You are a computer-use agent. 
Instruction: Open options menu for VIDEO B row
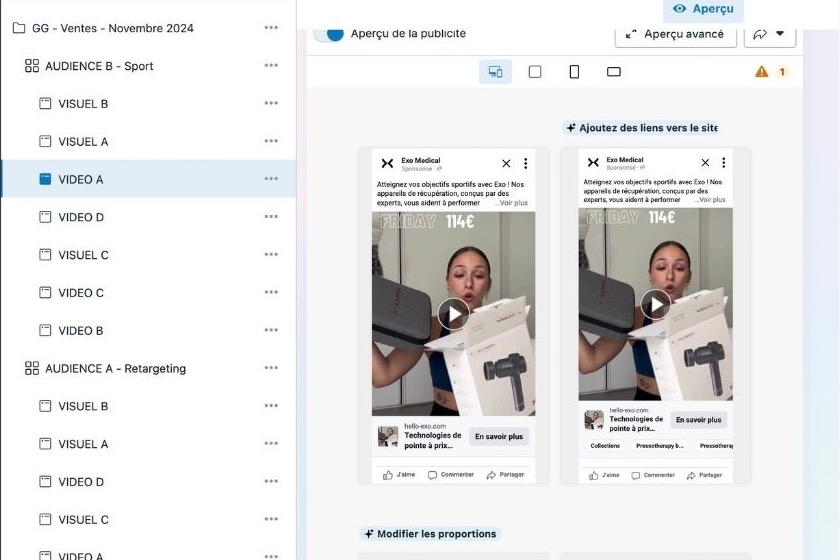point(271,330)
